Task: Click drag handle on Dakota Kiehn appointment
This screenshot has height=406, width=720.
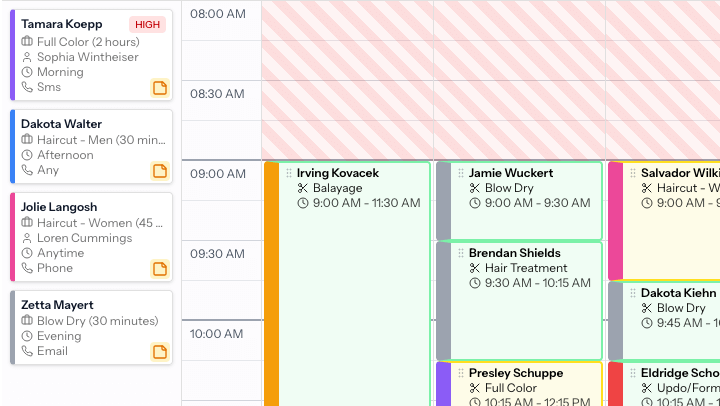Action: click(633, 293)
